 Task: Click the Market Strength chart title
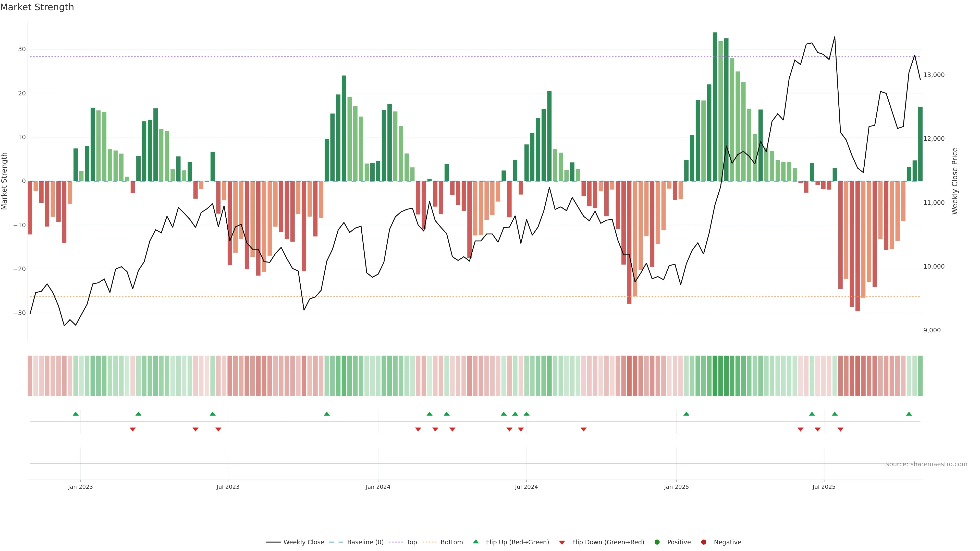(37, 7)
